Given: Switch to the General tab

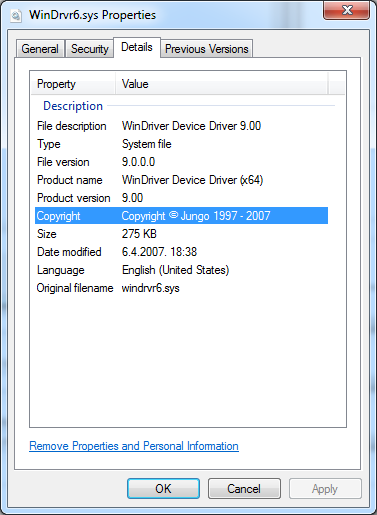Looking at the screenshot, I should pos(40,49).
